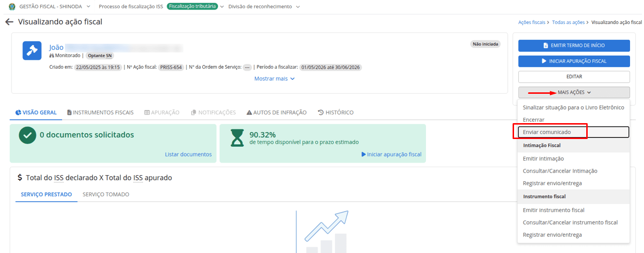Open the Divisão de reconhecimento dropdown
The width and height of the screenshot is (644, 253).
[x=264, y=7]
